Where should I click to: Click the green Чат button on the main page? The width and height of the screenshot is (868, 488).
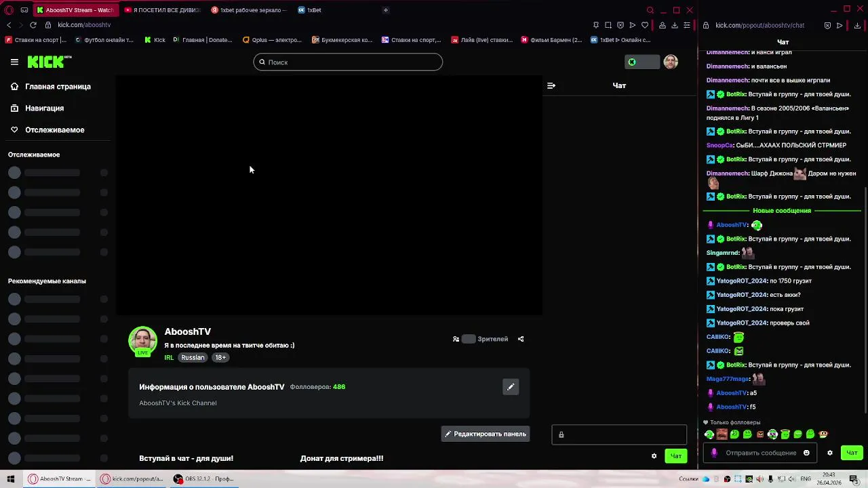pyautogui.click(x=675, y=456)
